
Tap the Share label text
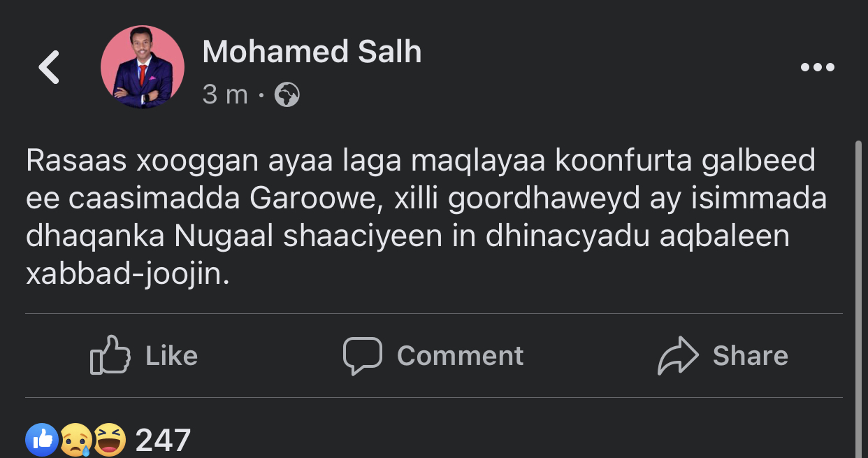pos(751,356)
